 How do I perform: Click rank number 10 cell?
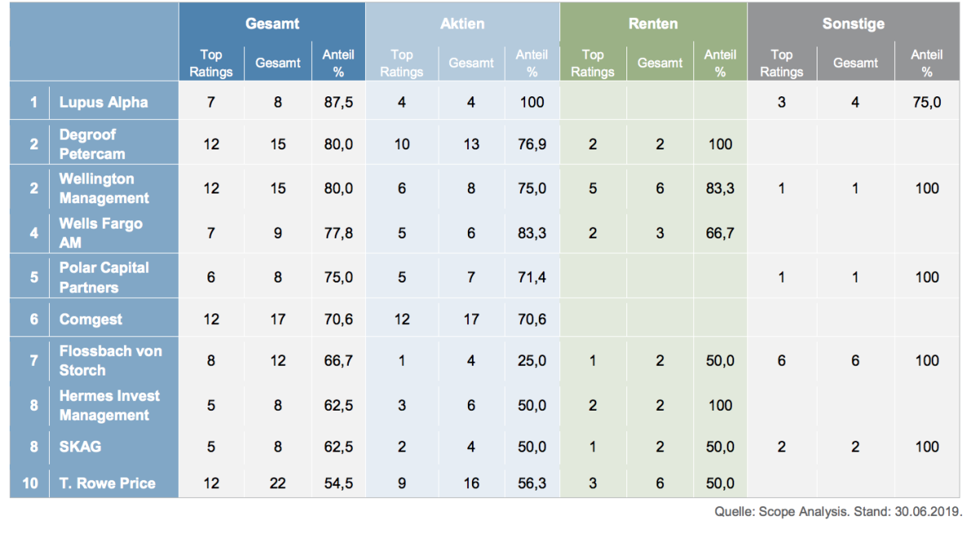(30, 482)
